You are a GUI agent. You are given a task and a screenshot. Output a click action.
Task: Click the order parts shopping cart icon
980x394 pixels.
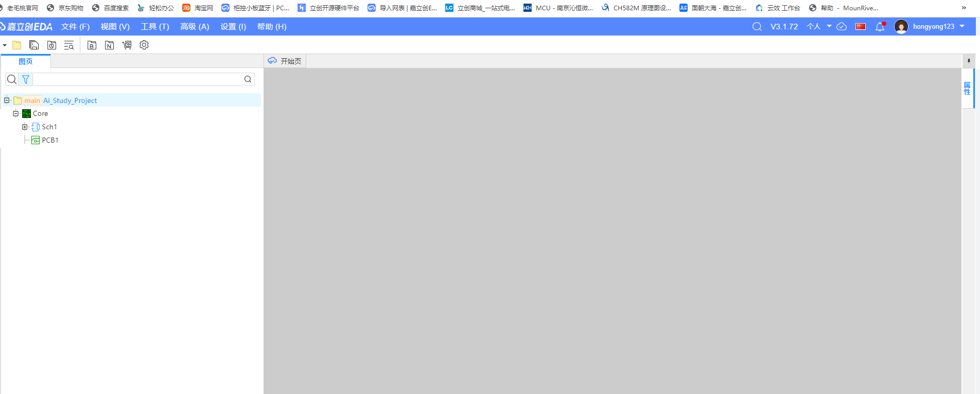click(x=127, y=45)
